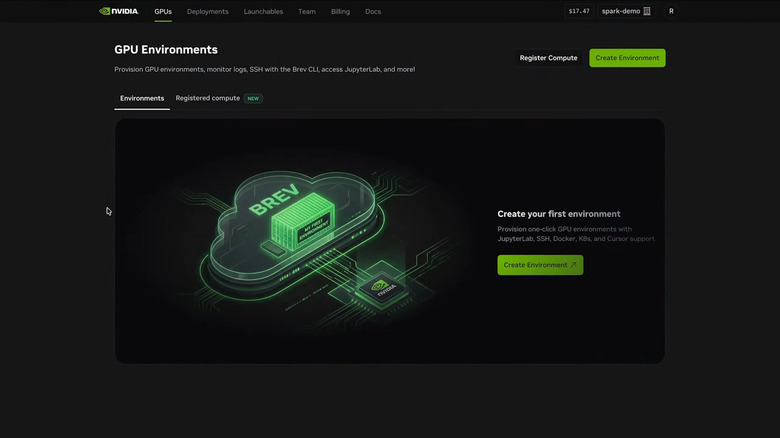Select Team in the top navigation
The image size is (780, 438).
[307, 11]
